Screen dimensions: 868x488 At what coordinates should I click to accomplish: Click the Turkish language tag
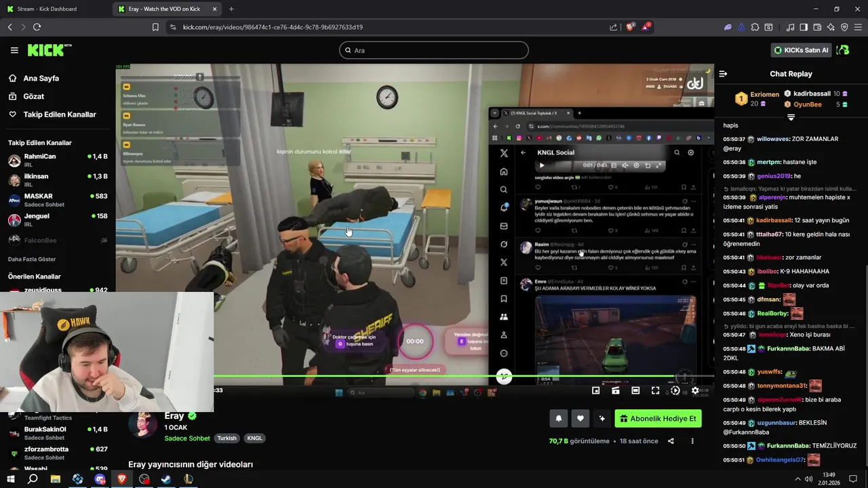coord(226,439)
